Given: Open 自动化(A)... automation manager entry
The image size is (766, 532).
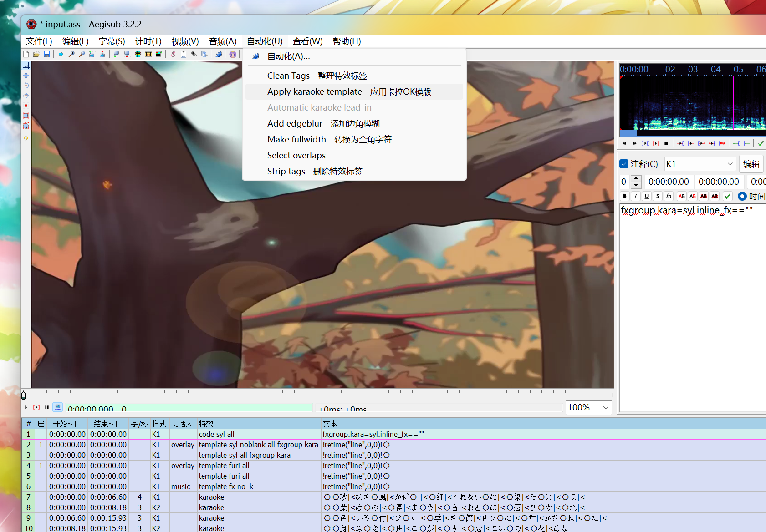Looking at the screenshot, I should [x=354, y=56].
